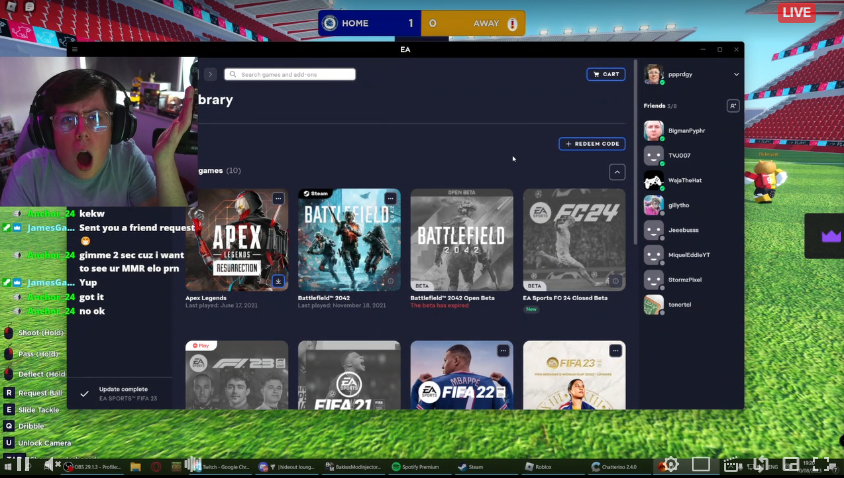Click the Battlefield 2042 title text
This screenshot has width=844, height=478.
pyautogui.click(x=323, y=298)
